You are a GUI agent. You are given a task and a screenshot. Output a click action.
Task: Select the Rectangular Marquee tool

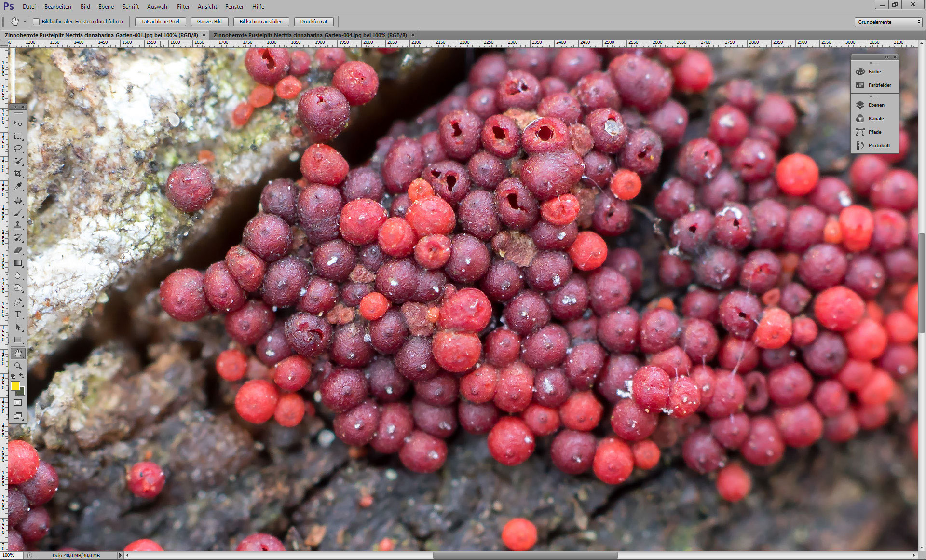point(18,136)
